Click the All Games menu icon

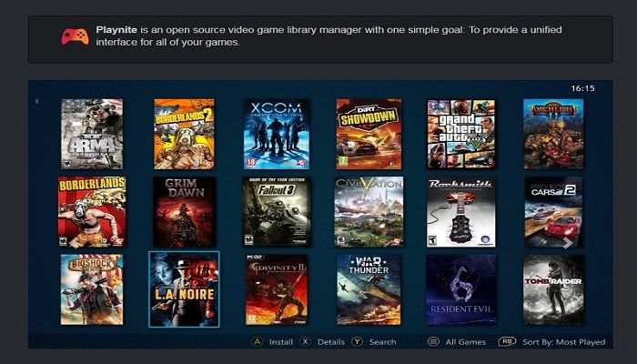[x=433, y=342]
